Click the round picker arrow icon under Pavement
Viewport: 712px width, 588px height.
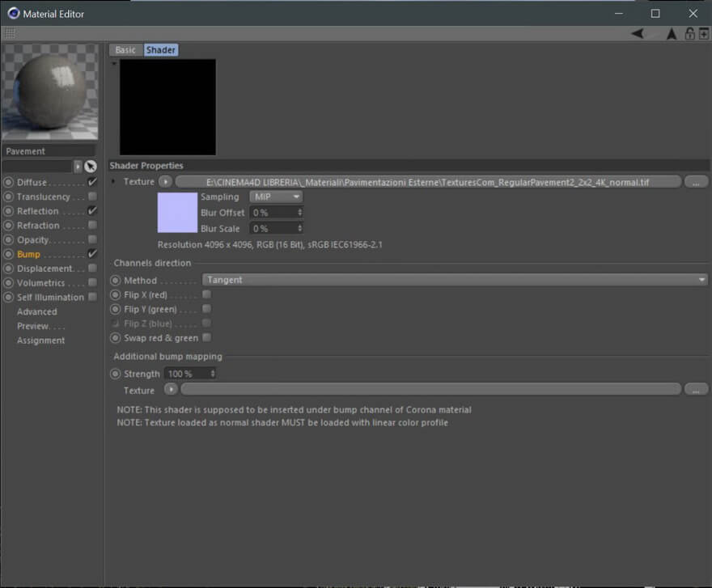(x=91, y=166)
